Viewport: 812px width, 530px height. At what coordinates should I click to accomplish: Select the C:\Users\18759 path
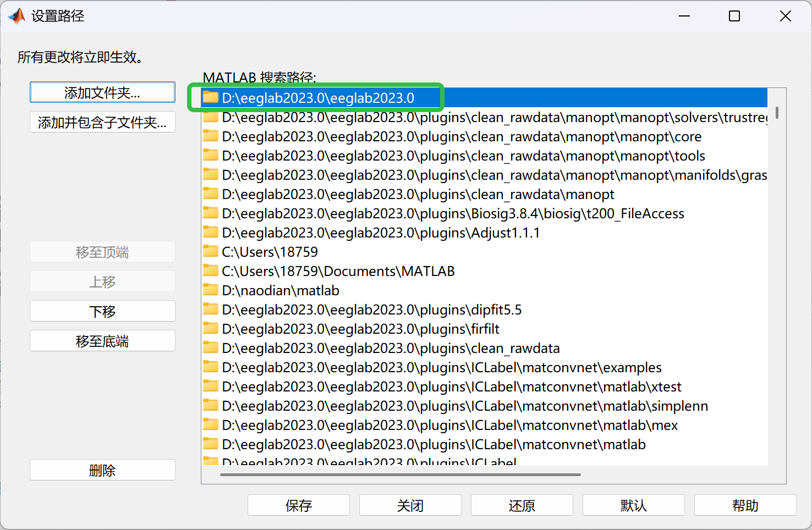[485, 252]
